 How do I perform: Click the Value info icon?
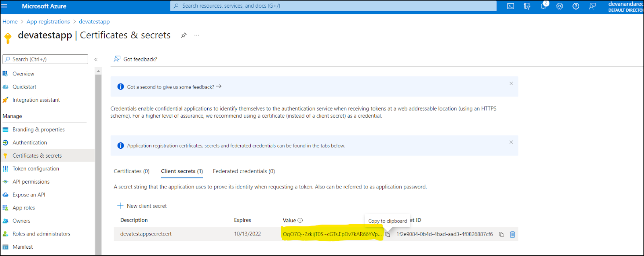pyautogui.click(x=300, y=220)
